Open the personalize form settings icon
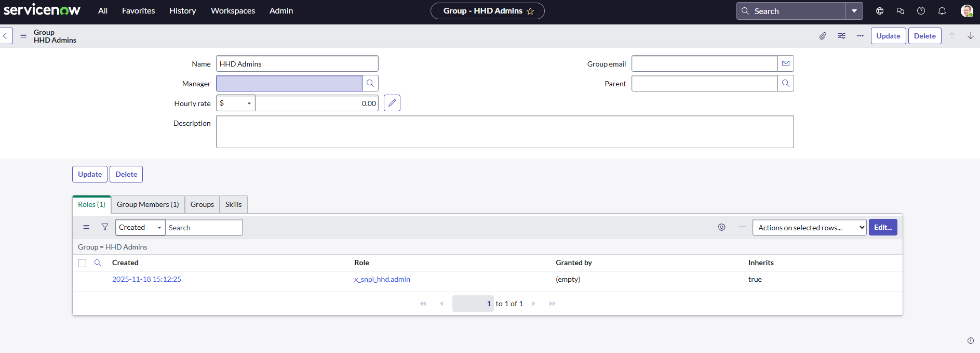Viewport: 980px width, 353px height. (x=841, y=36)
